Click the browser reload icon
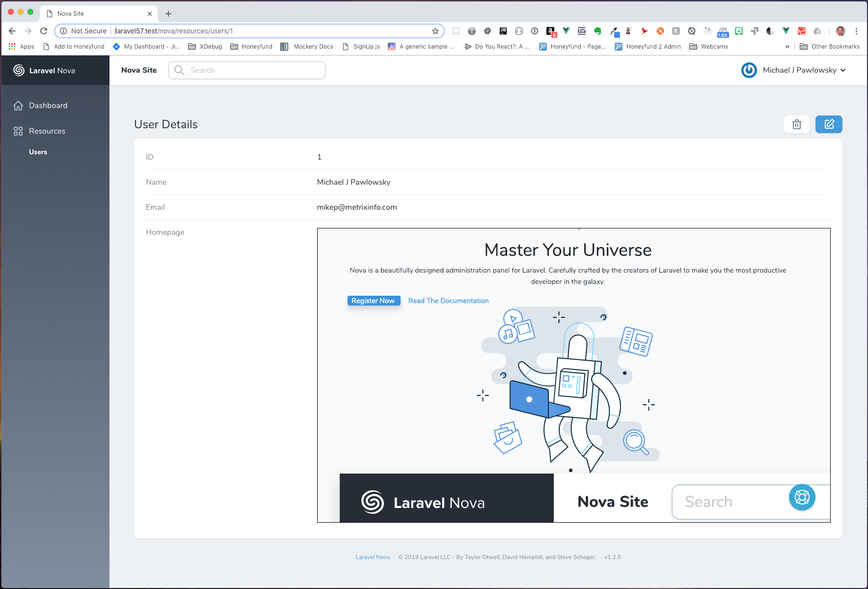This screenshot has width=868, height=589. point(44,31)
